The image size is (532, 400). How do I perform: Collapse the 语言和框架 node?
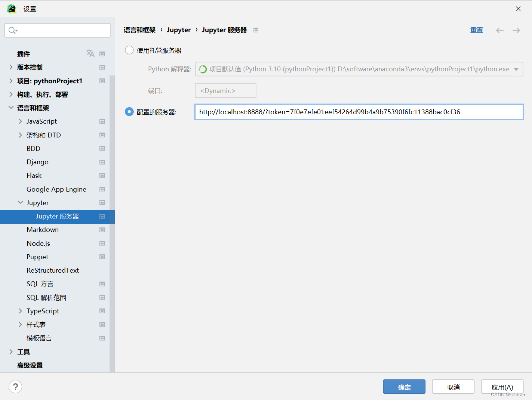tap(11, 108)
